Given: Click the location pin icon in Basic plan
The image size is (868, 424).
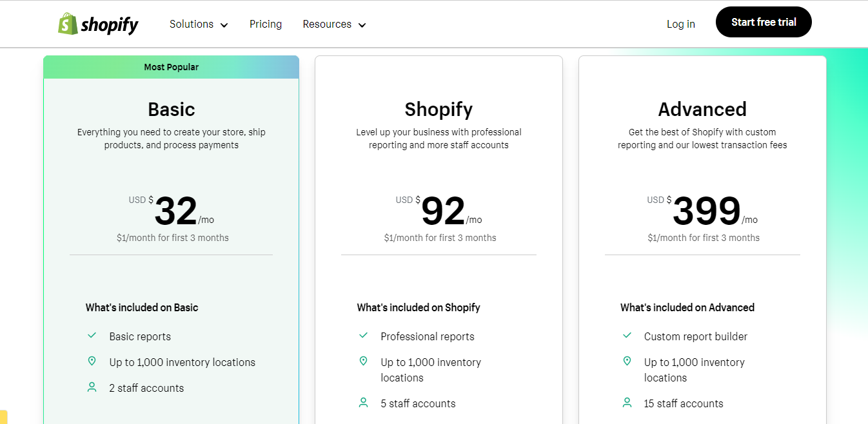Looking at the screenshot, I should [x=92, y=361].
